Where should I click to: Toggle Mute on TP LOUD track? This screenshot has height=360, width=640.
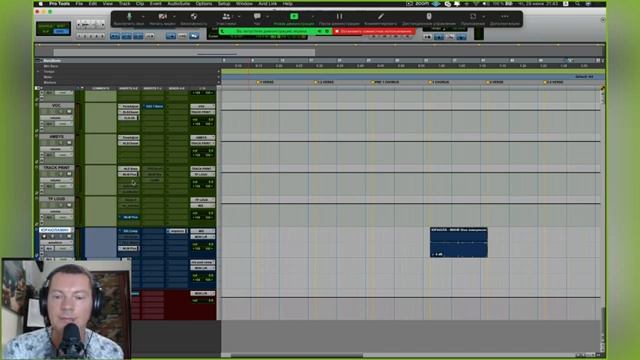point(69,205)
